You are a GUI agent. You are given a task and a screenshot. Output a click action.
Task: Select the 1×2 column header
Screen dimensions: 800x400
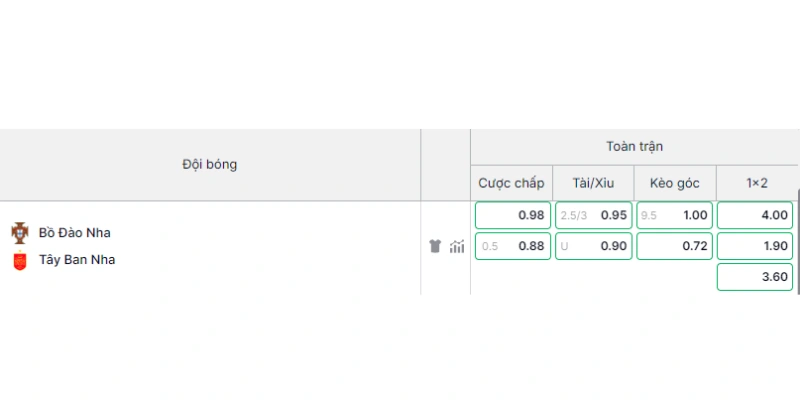click(x=757, y=183)
